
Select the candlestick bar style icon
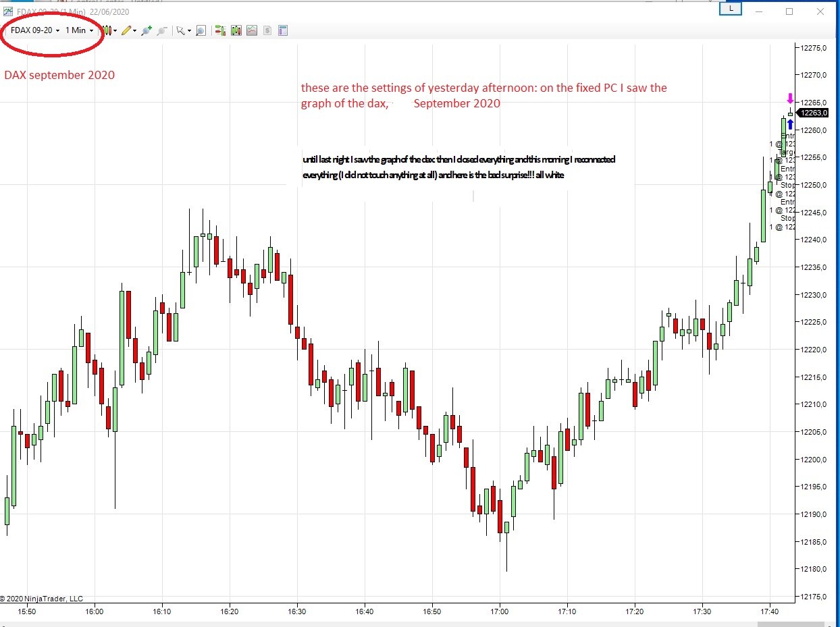pyautogui.click(x=106, y=30)
